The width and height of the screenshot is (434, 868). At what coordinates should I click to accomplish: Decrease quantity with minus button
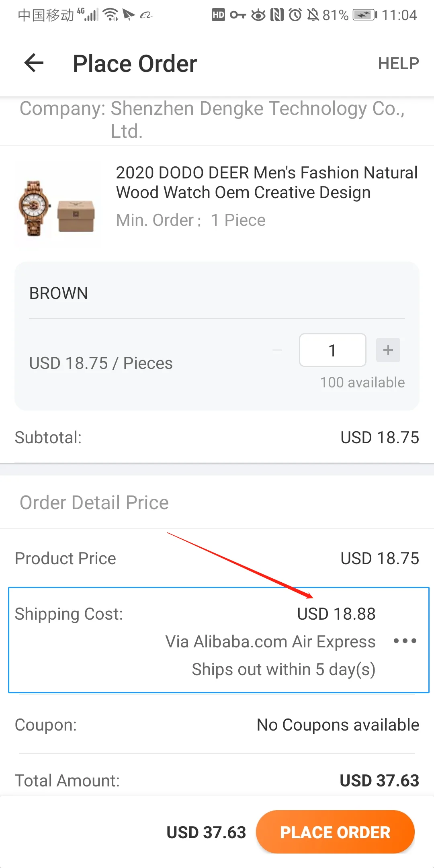pyautogui.click(x=277, y=350)
